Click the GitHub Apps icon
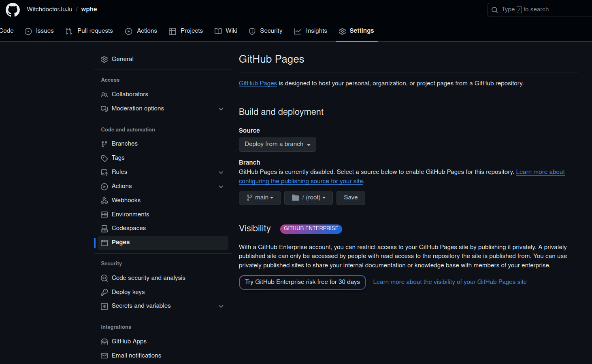Image resolution: width=592 pixels, height=364 pixels. click(x=104, y=342)
